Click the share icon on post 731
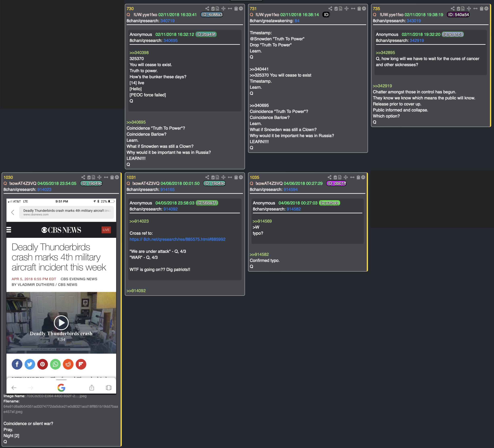The width and height of the screenshot is (494, 448). (330, 9)
